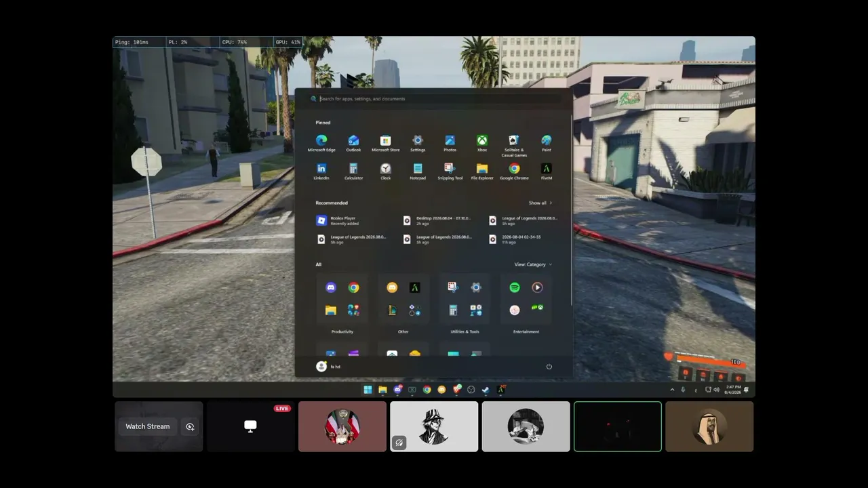
Task: Click the taskbar clock showing 2:47 PM
Action: [733, 390]
